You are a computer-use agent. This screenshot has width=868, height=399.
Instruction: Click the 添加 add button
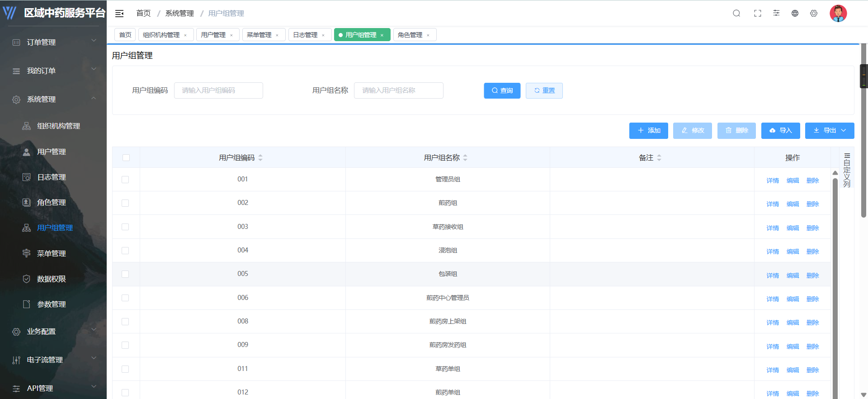point(649,130)
